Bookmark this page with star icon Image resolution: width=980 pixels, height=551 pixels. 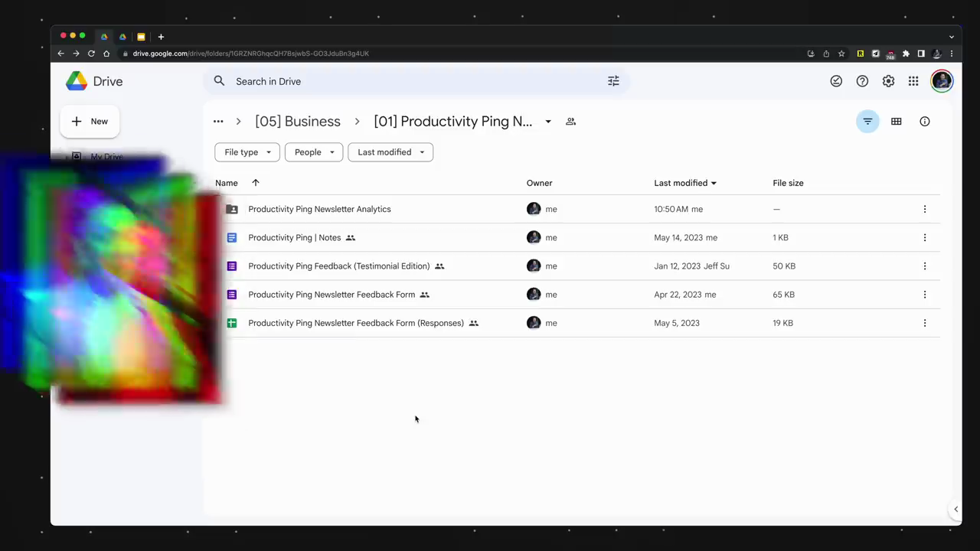coord(841,54)
